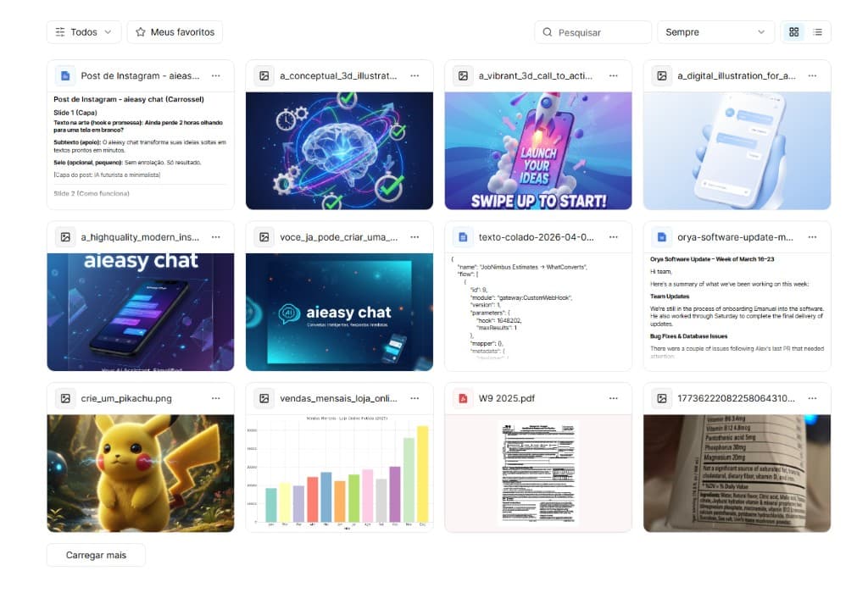Screen dimensions: 868x593
Task: Open the aieasy chat purple phone thumbnail
Action: (141, 312)
